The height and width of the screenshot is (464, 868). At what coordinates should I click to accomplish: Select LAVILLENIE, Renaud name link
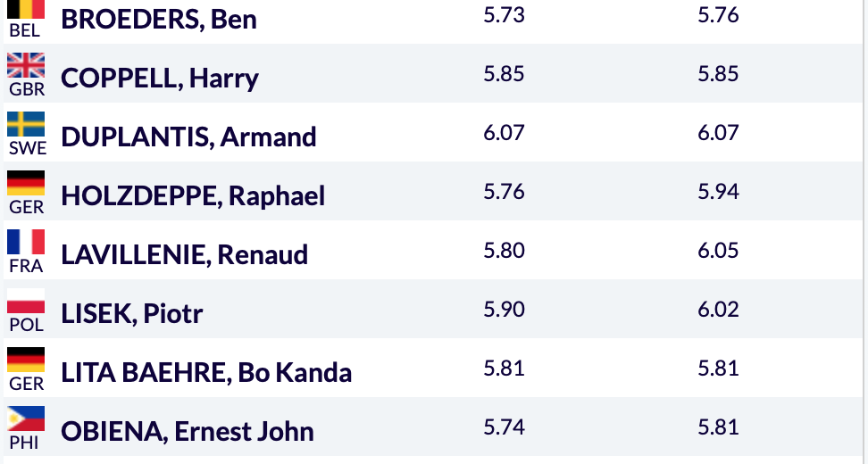click(184, 254)
